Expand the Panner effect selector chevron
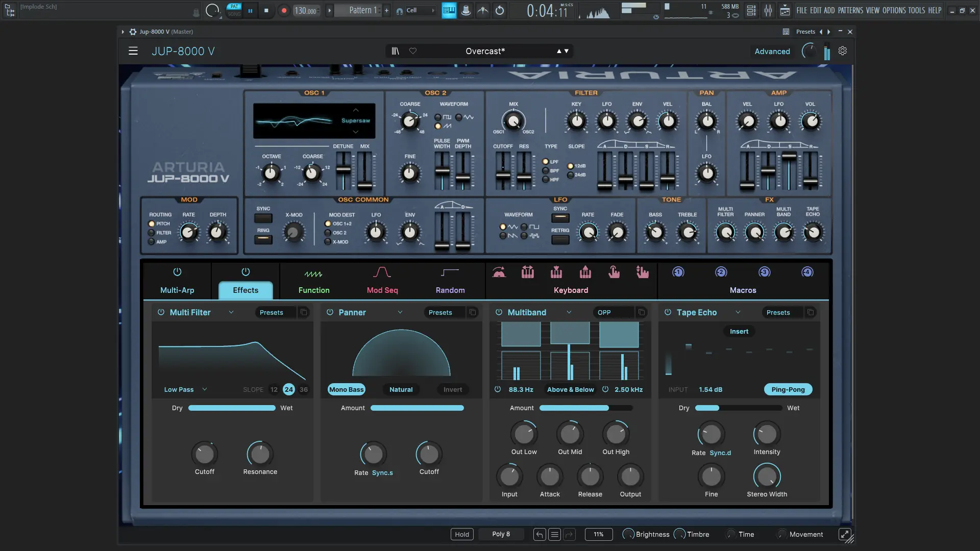980x551 pixels. pos(400,312)
